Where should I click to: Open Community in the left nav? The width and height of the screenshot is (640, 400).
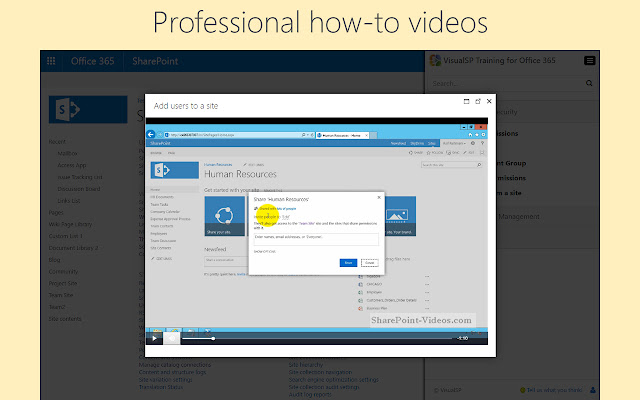63,272
